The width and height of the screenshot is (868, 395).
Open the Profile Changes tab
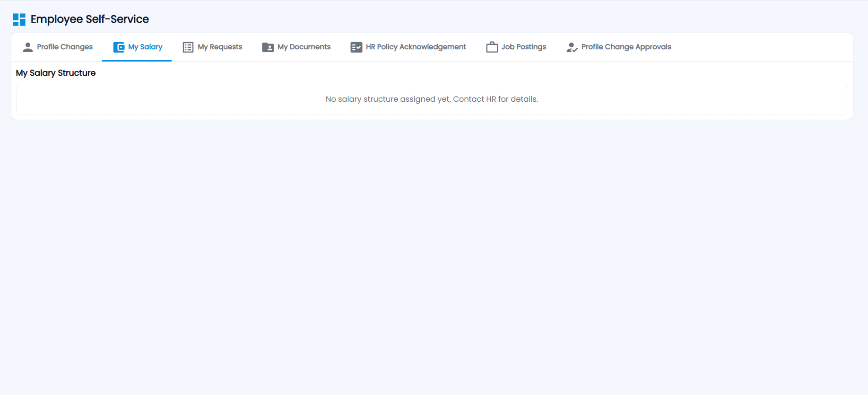58,47
